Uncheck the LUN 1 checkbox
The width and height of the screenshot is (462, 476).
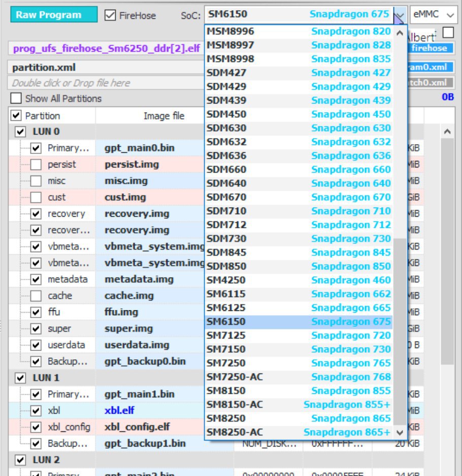20,378
